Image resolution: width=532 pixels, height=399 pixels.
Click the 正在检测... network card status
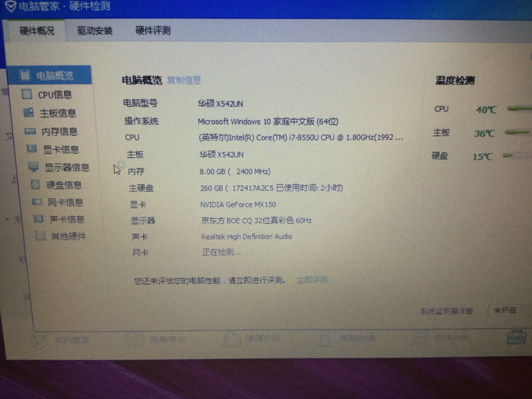pyautogui.click(x=221, y=252)
